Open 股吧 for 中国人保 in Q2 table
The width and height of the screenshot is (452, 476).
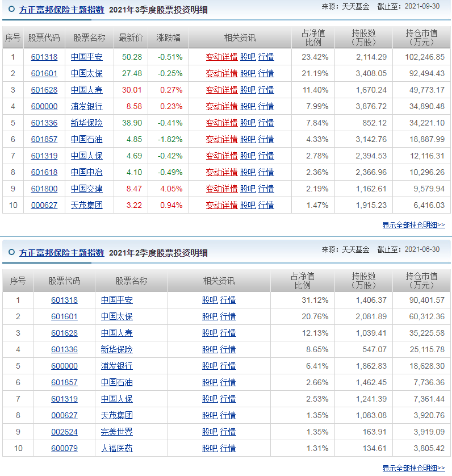[210, 399]
